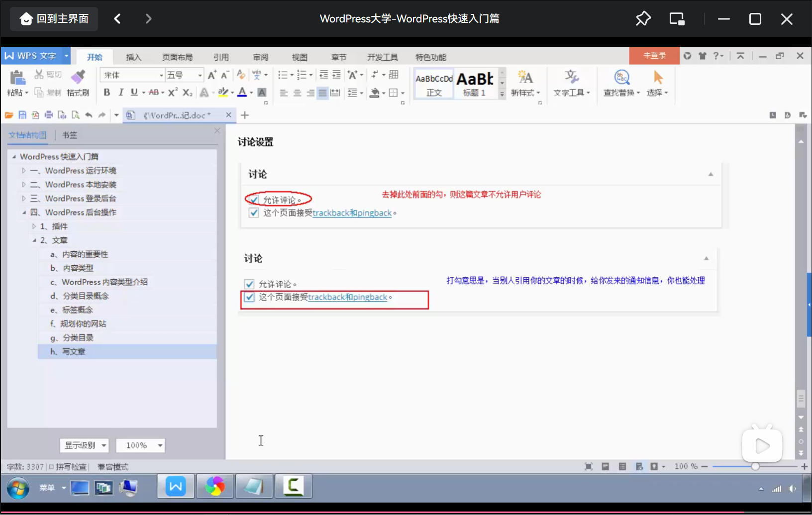Expand the 1、插件 tree node
The width and height of the screenshot is (812, 515).
(x=34, y=226)
